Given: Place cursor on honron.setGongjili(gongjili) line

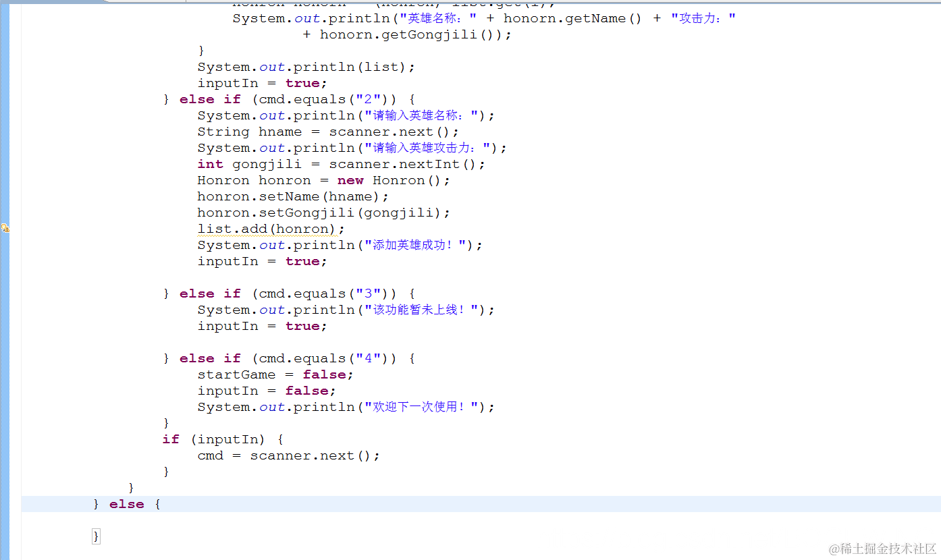Looking at the screenshot, I should [x=323, y=213].
